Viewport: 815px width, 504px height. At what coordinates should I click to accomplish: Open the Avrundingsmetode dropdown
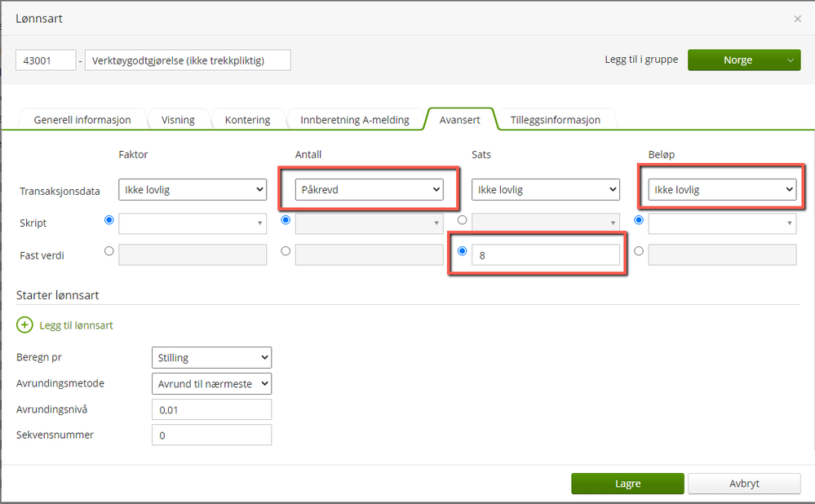(211, 383)
